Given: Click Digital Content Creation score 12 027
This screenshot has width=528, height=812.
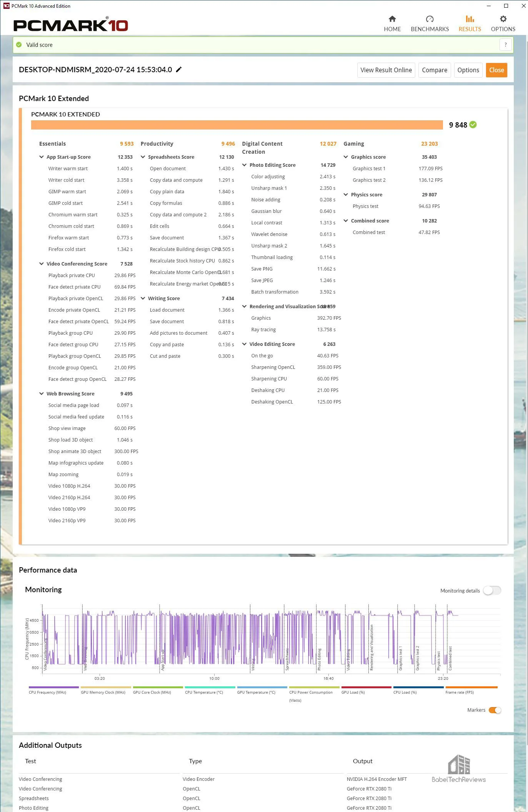Looking at the screenshot, I should 328,144.
